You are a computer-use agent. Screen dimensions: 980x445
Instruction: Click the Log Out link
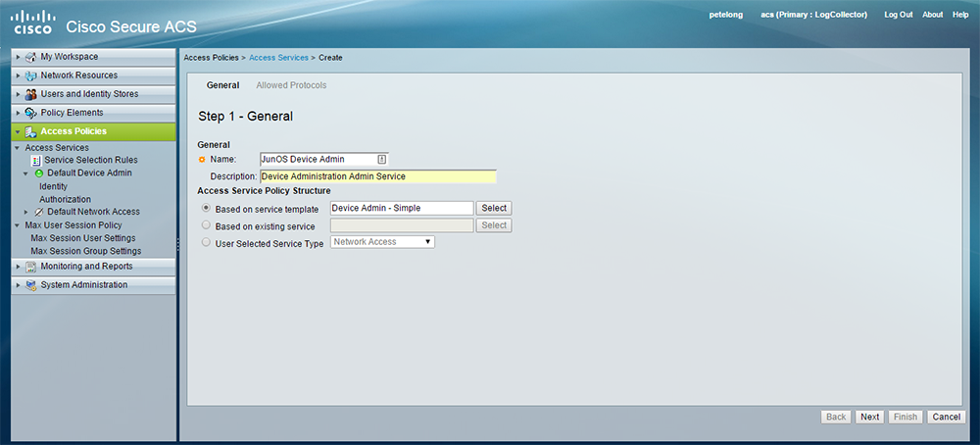pyautogui.click(x=899, y=15)
